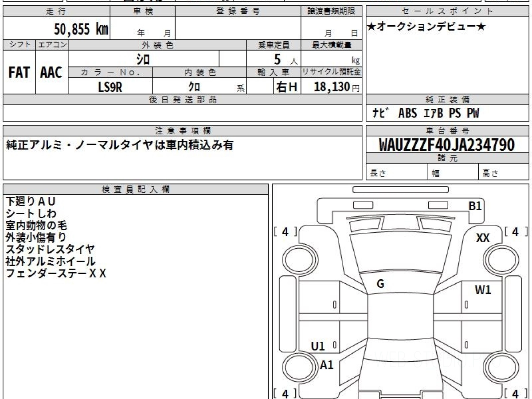This screenshot has height=399, width=532.
Task: Click the A1 damage mark on diagram
Action: point(327,365)
